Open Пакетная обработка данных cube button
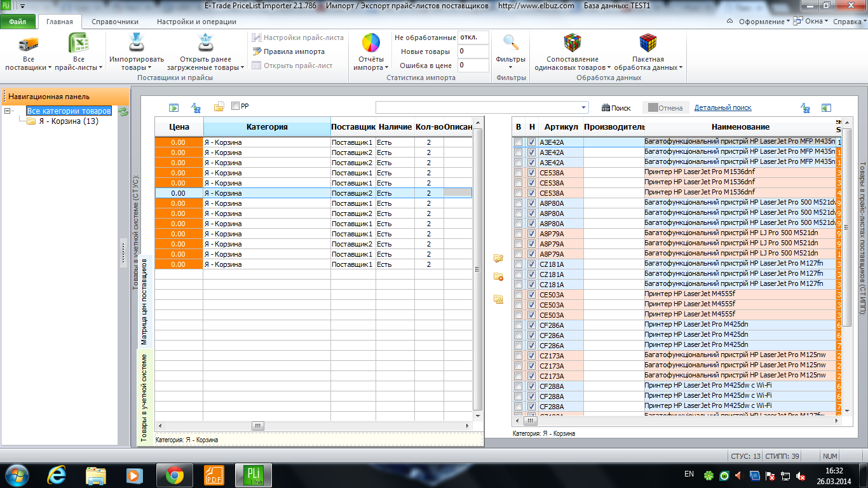868x488 pixels. tap(648, 53)
